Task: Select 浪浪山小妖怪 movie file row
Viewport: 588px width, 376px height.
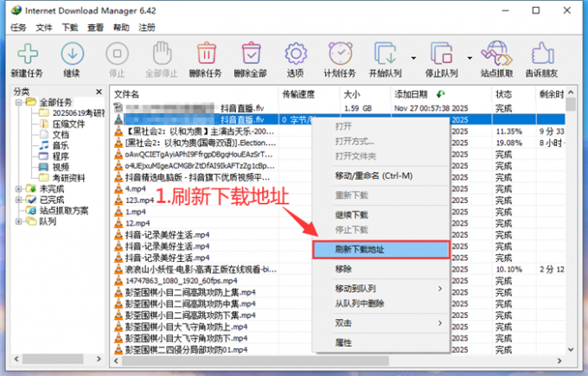Action: tap(201, 269)
